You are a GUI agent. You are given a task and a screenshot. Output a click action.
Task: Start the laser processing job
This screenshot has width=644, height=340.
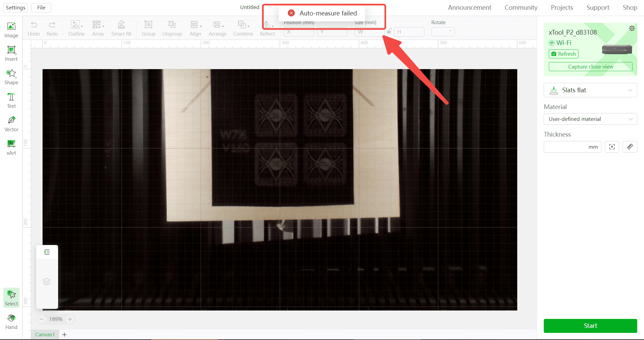pos(590,326)
